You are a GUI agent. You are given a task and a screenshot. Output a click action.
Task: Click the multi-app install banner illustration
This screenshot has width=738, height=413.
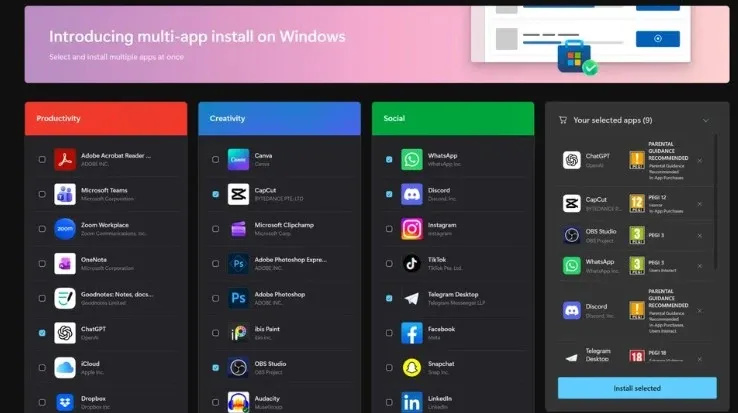pos(581,40)
